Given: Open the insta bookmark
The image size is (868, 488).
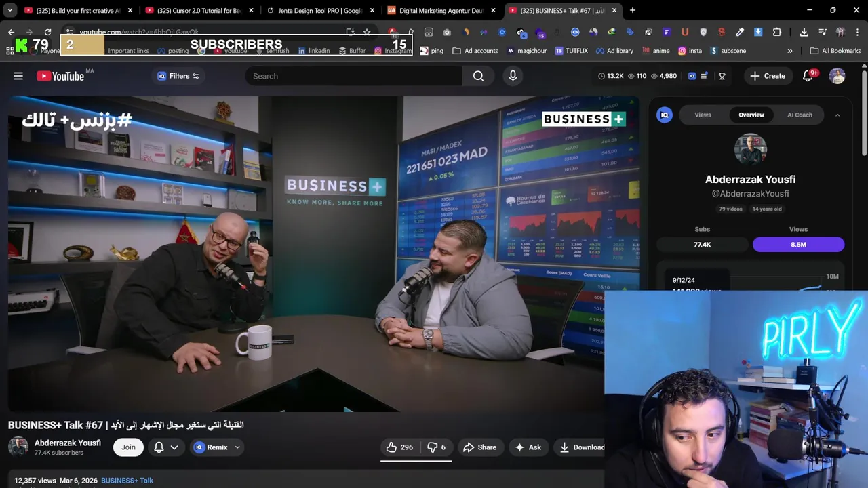Looking at the screenshot, I should click(x=690, y=51).
